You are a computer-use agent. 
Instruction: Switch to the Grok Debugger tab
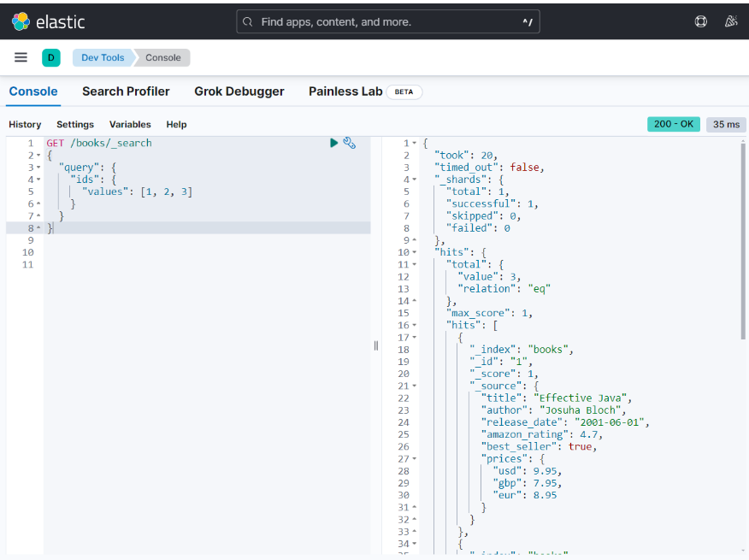(239, 91)
